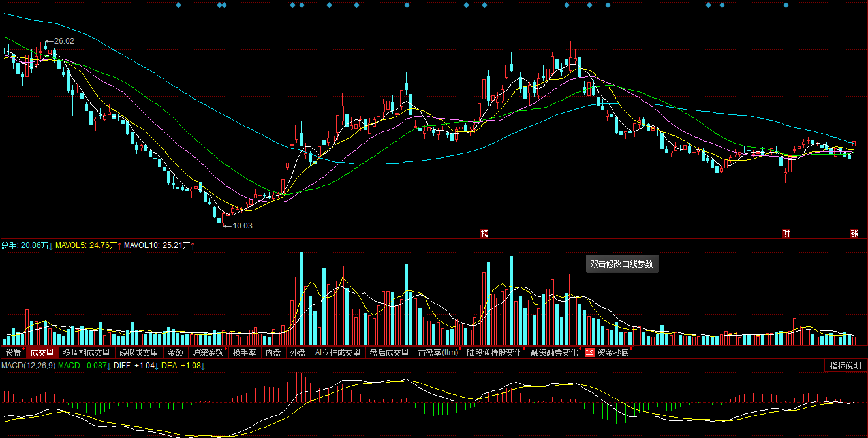
Task: Click the MAVOL5 volume average label
Action: pos(85,245)
